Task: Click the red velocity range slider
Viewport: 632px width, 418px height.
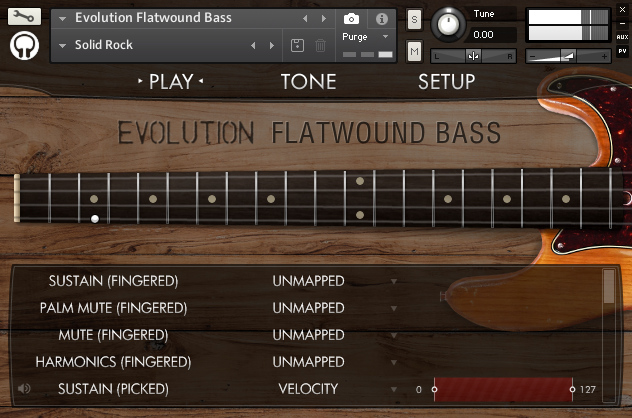Action: pos(502,389)
